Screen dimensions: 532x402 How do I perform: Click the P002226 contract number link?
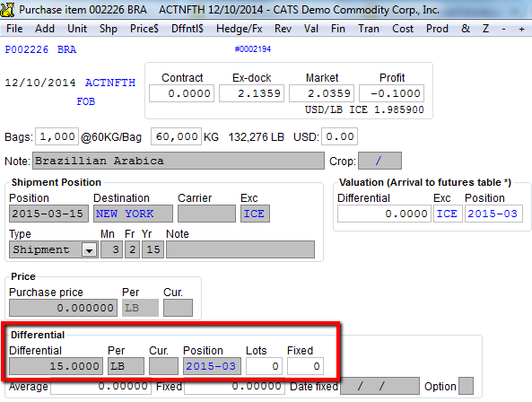tap(26, 49)
